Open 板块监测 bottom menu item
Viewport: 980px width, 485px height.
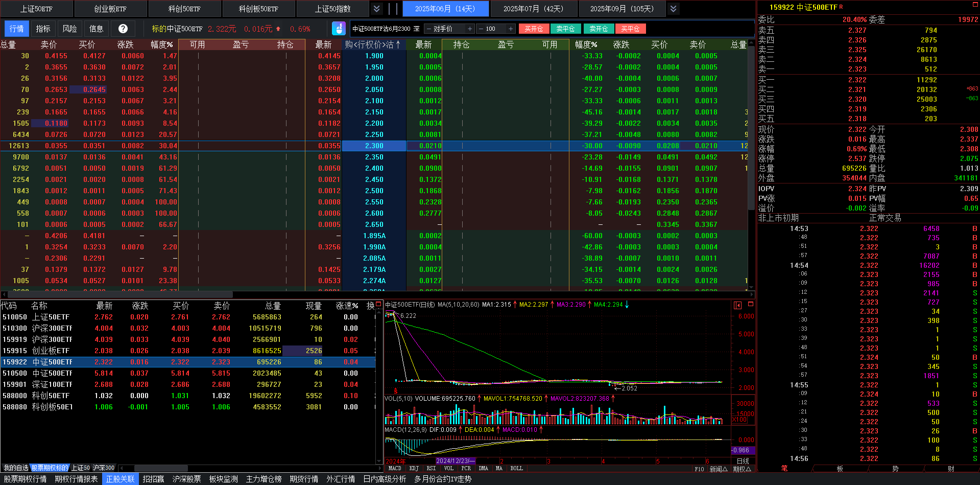224,479
